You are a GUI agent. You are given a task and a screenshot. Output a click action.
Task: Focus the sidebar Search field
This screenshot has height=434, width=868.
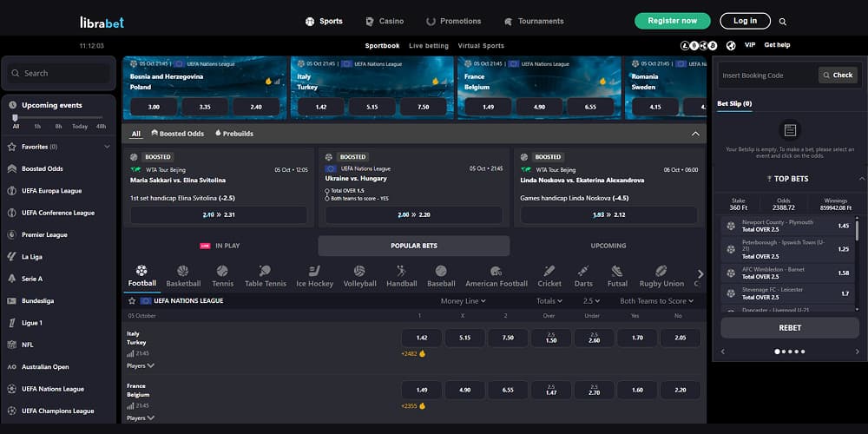click(x=59, y=73)
